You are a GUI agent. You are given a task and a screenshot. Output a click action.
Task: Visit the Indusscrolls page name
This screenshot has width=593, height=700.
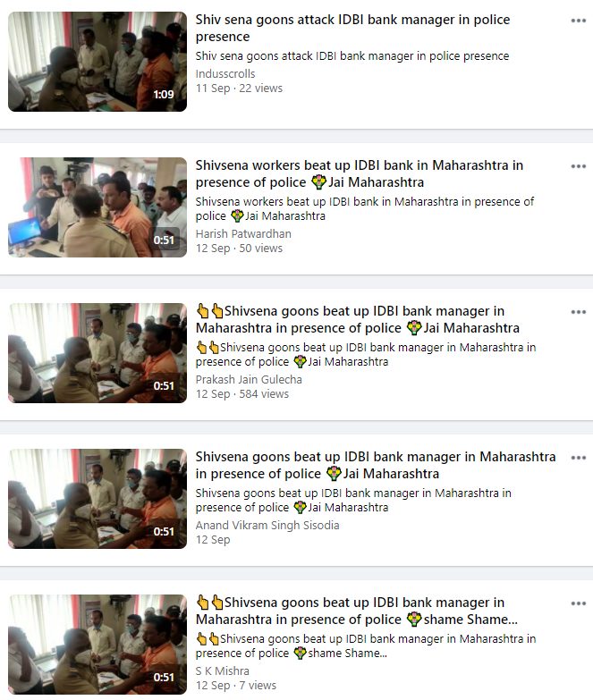[225, 73]
